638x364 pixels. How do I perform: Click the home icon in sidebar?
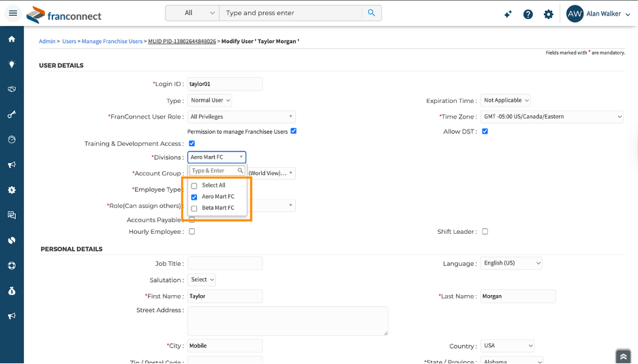tap(12, 39)
